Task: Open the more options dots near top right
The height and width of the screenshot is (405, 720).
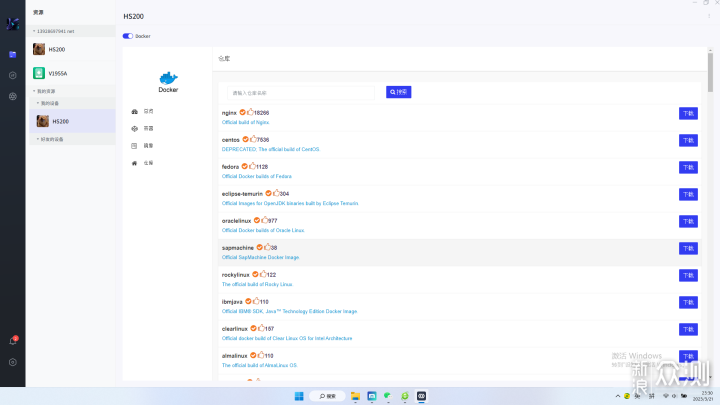Action: point(709,16)
